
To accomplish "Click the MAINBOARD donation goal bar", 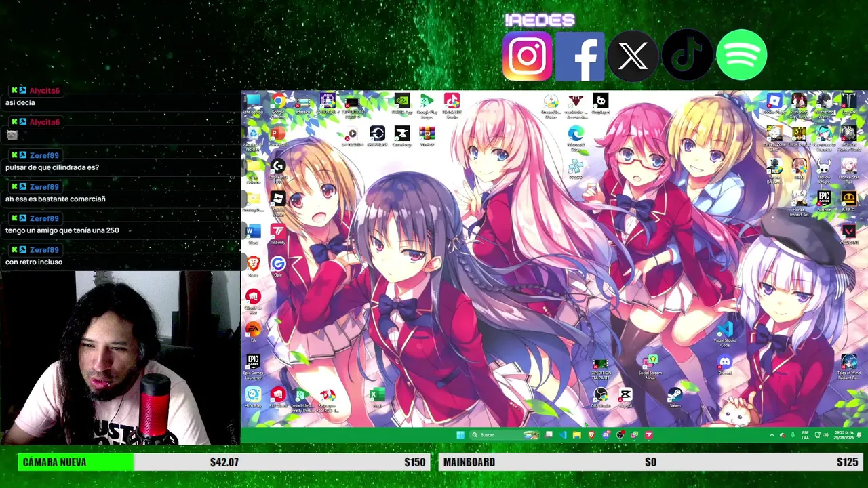I will pyautogui.click(x=651, y=462).
